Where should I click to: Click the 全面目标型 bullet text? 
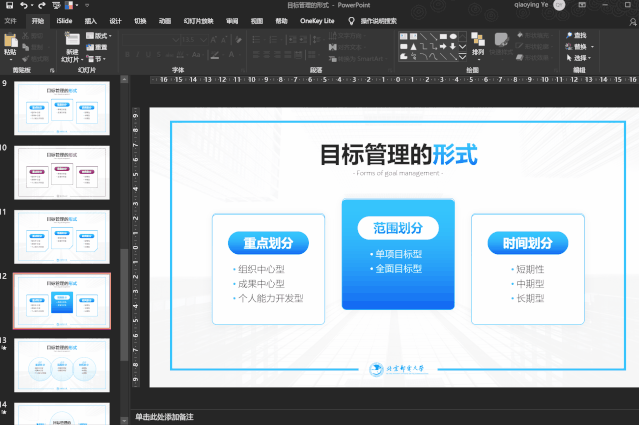(398, 269)
